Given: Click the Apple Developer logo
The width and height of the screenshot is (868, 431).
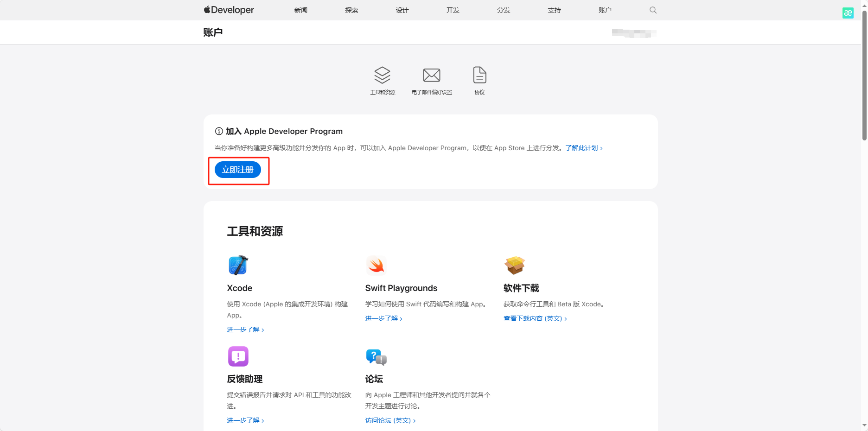Looking at the screenshot, I should coord(229,10).
